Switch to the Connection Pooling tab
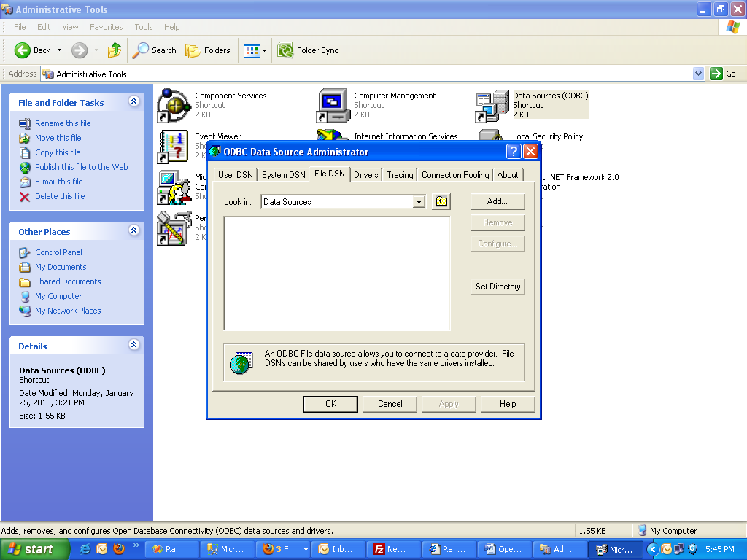Viewport: 747px width, 560px height. click(x=455, y=175)
